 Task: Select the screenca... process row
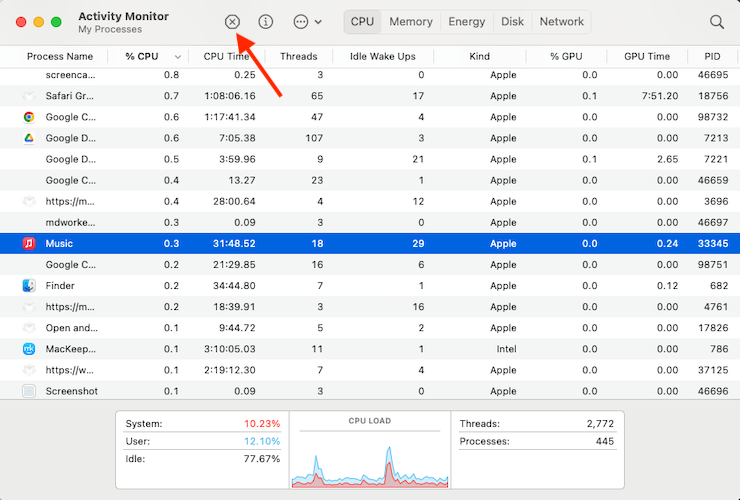pos(370,75)
